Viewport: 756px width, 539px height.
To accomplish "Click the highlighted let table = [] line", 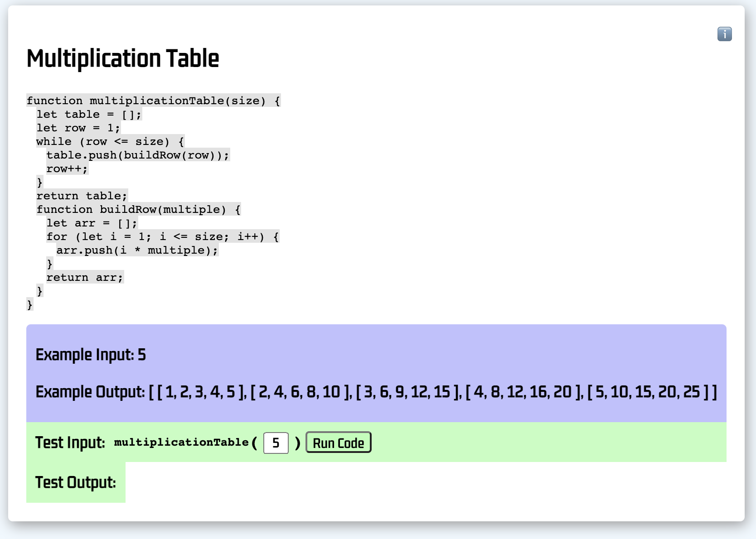I will pos(89,114).
